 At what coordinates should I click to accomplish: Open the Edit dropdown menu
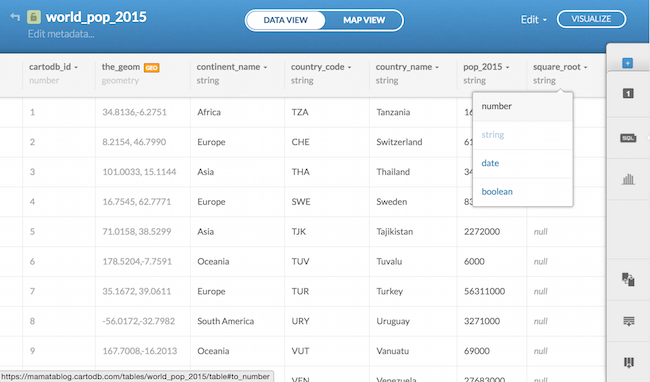[534, 19]
